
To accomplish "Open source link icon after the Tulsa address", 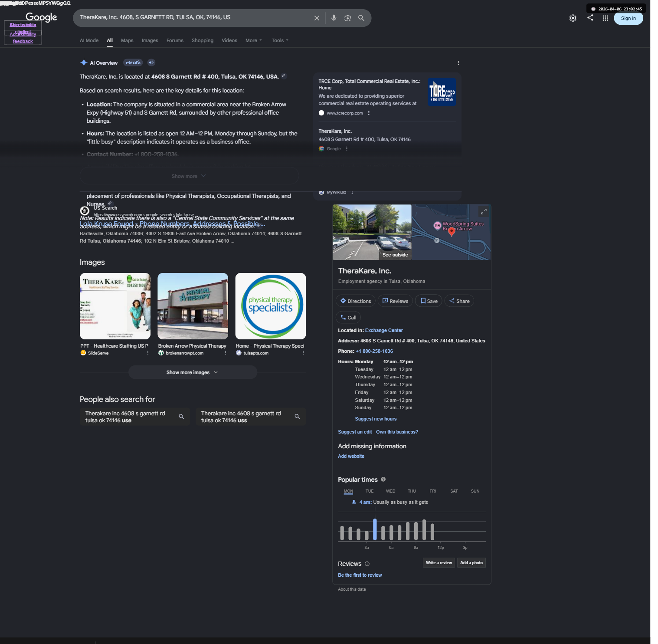I will tap(283, 76).
